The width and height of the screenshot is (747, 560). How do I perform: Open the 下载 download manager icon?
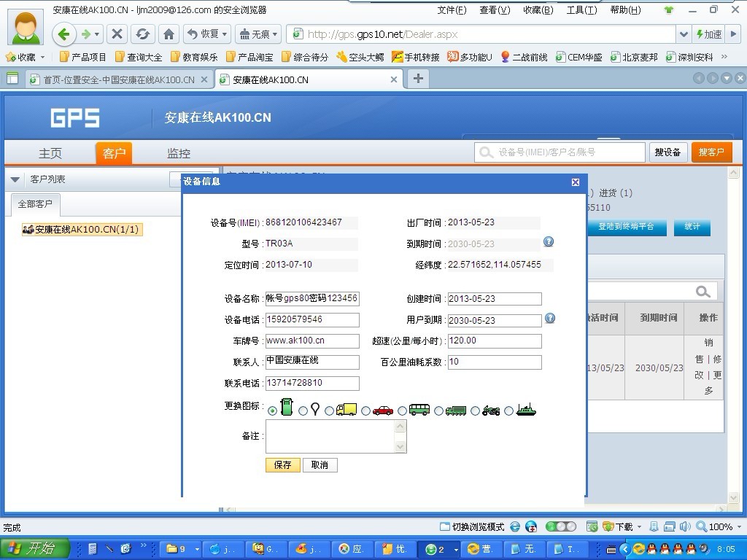[608, 526]
